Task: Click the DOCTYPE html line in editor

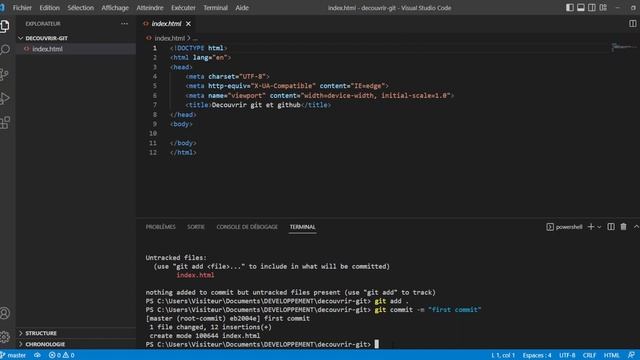Action: pos(198,48)
